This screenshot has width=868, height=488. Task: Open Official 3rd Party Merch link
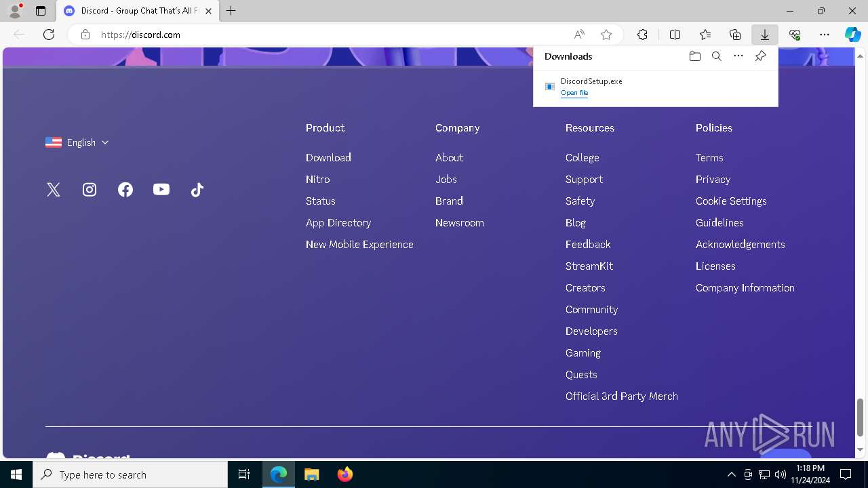point(622,396)
